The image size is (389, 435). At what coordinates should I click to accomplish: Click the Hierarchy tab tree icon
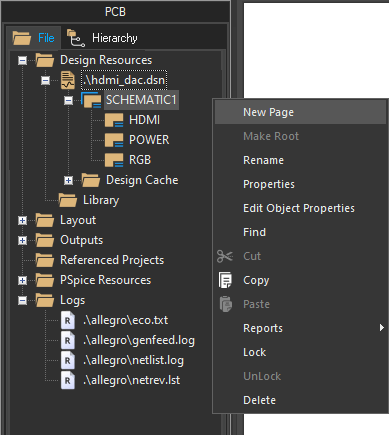pyautogui.click(x=76, y=38)
